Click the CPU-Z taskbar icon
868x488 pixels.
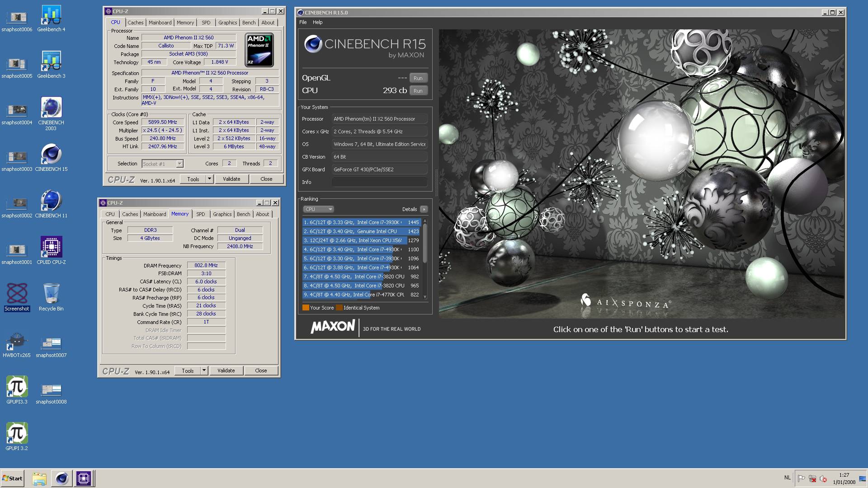click(x=84, y=478)
